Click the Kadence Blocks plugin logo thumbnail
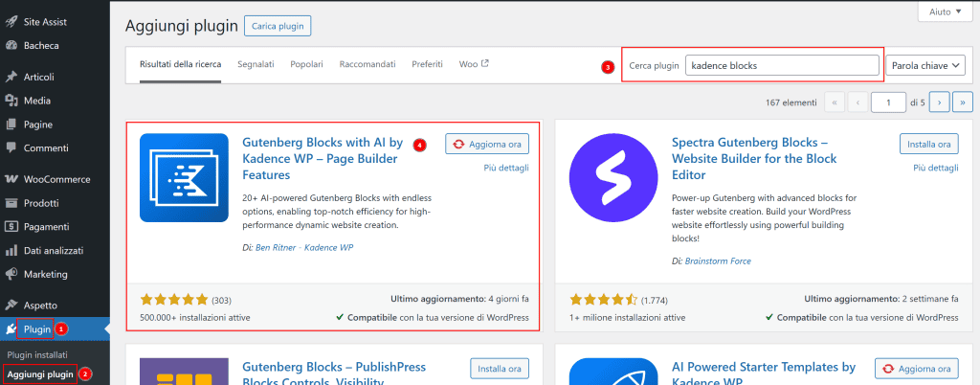The image size is (980, 385). [x=184, y=178]
